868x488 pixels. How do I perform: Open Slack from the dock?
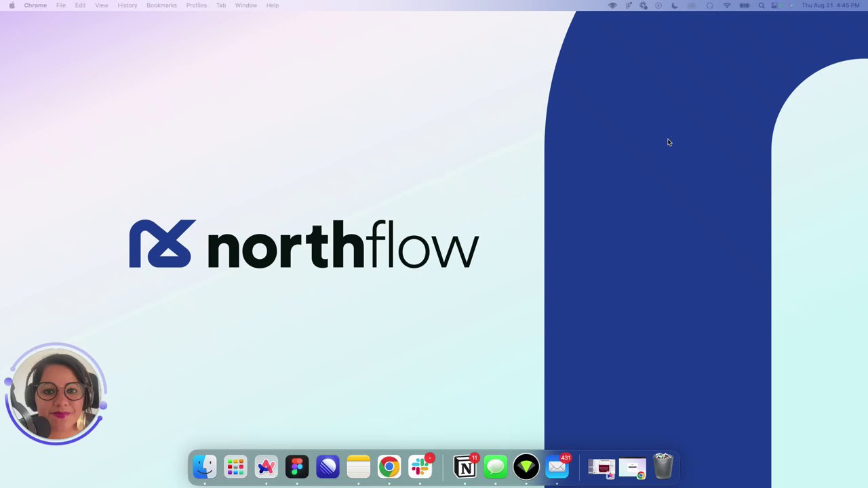[x=420, y=467]
